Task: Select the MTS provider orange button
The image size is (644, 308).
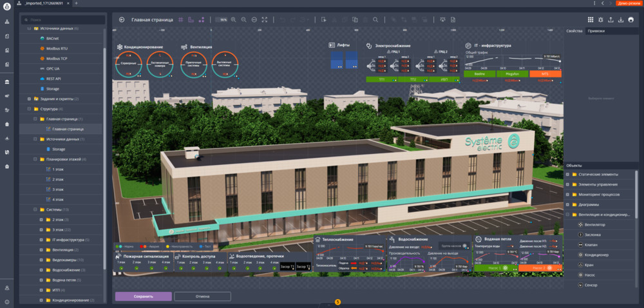Action: [x=545, y=74]
